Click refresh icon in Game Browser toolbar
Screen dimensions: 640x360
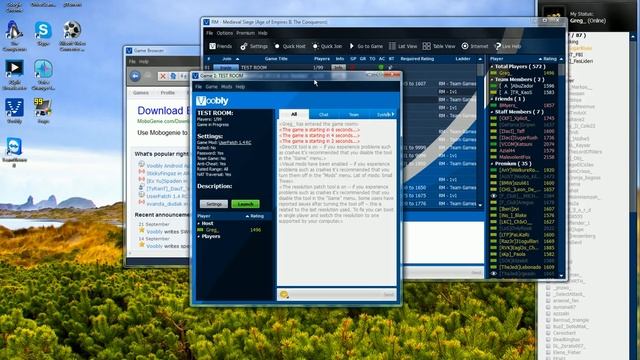(173, 76)
